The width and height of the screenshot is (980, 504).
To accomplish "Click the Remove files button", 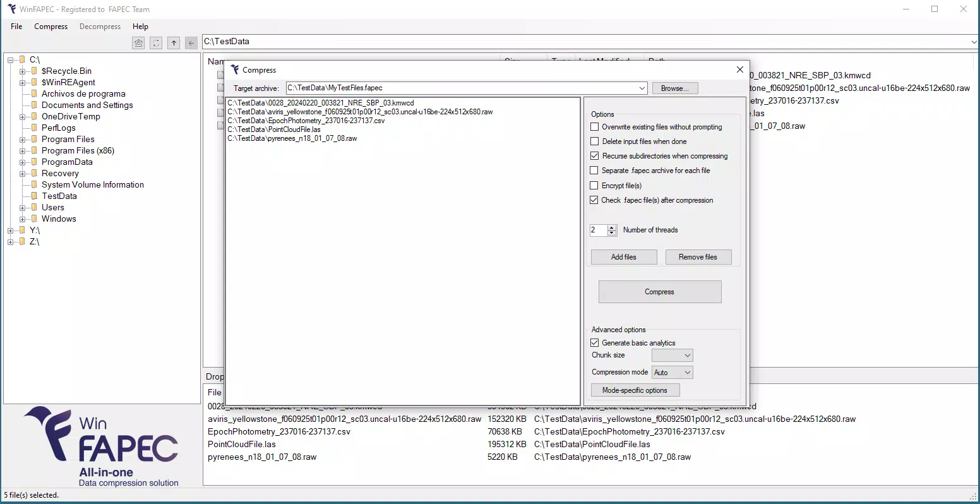I will [x=698, y=257].
